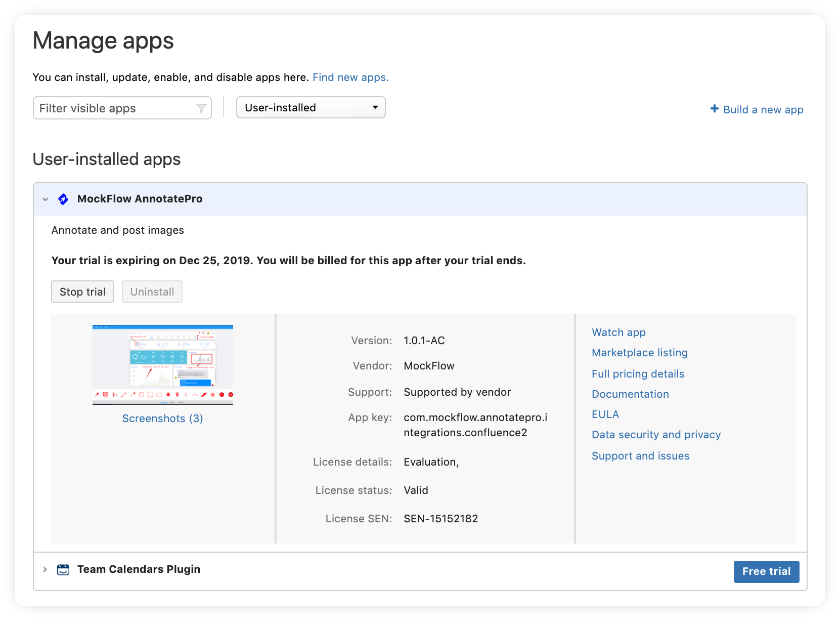Open the User-installed dropdown
The height and width of the screenshot is (623, 840).
[x=311, y=108]
